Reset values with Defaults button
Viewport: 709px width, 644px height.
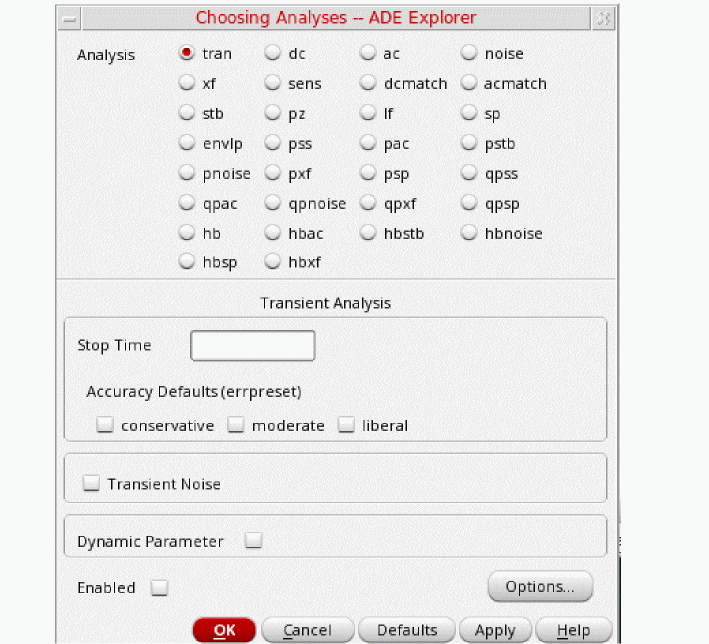tap(407, 630)
